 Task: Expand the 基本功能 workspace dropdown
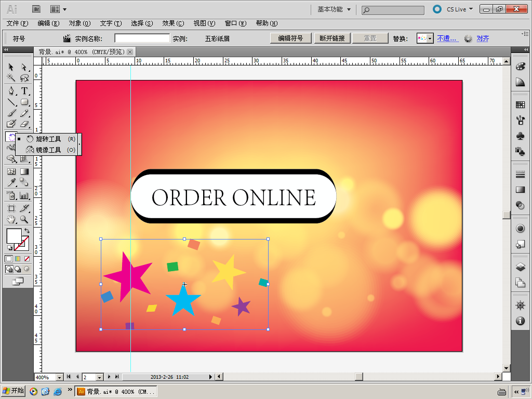tap(334, 9)
